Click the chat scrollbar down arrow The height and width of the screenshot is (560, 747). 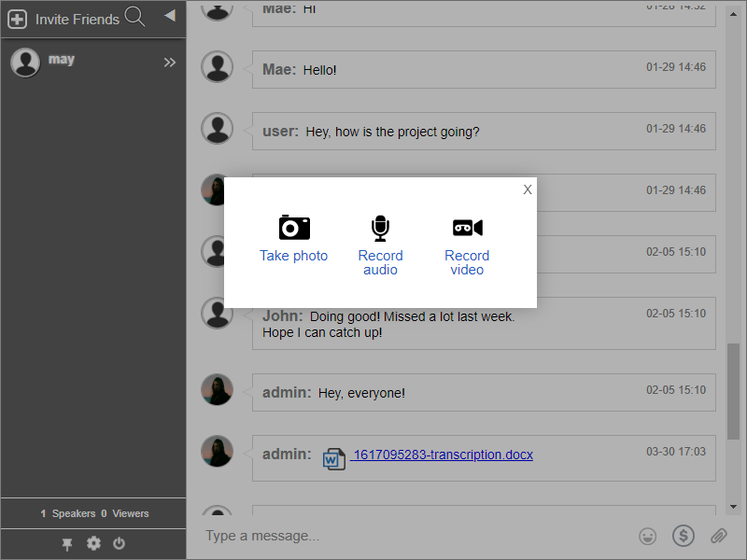point(734,507)
